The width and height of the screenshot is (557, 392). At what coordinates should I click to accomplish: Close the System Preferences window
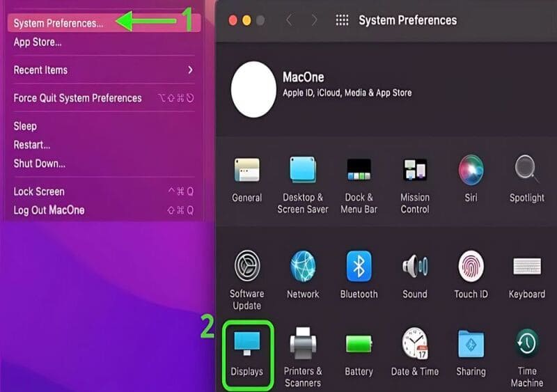(x=233, y=20)
